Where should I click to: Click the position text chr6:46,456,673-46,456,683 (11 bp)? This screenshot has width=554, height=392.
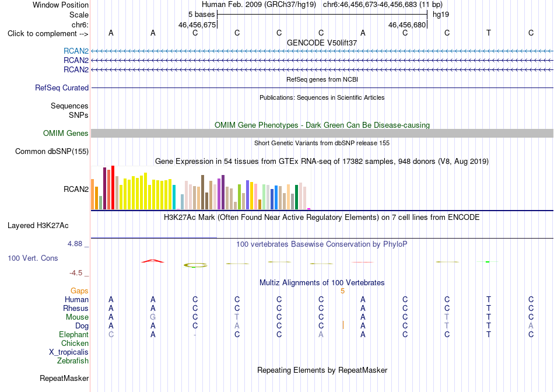click(x=383, y=5)
